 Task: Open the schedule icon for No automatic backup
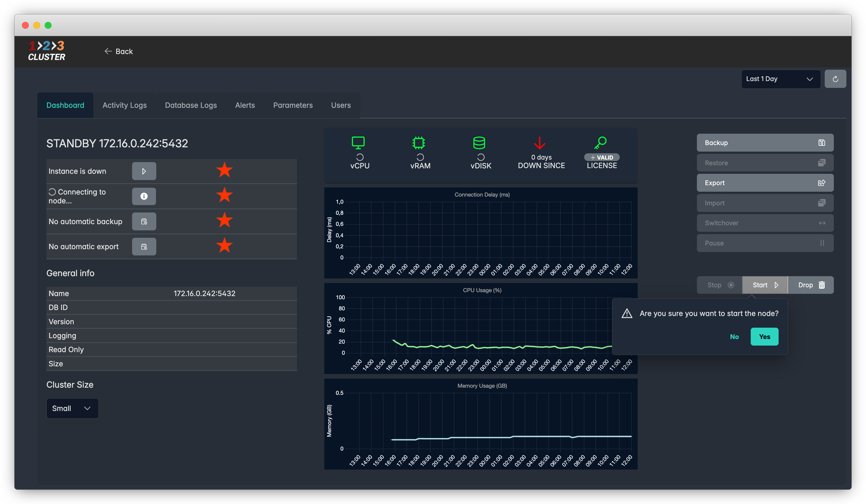144,222
